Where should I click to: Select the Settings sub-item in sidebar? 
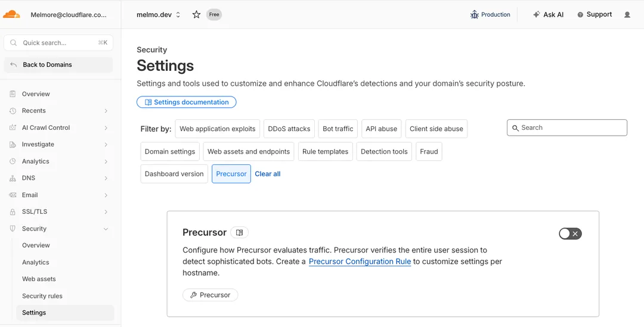[65, 313]
